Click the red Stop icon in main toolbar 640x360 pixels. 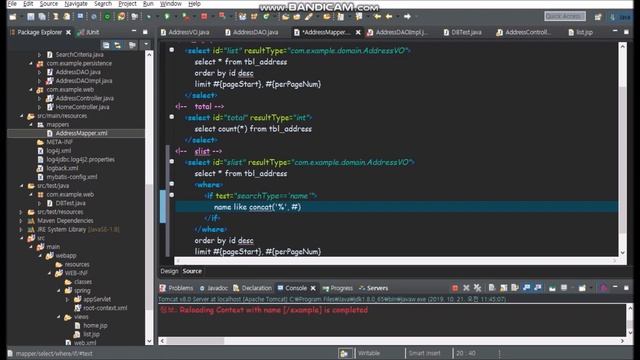(x=204, y=17)
